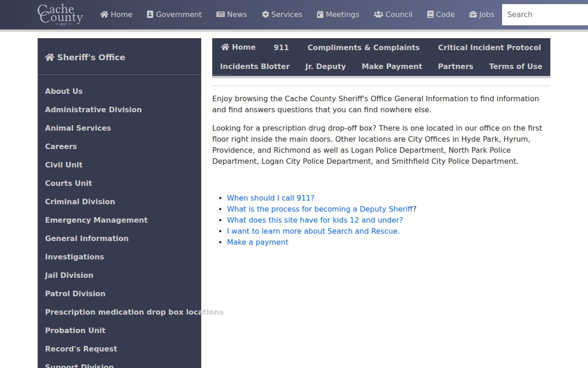The image size is (588, 368).
Task: Click the Council people icon
Action: tap(379, 14)
